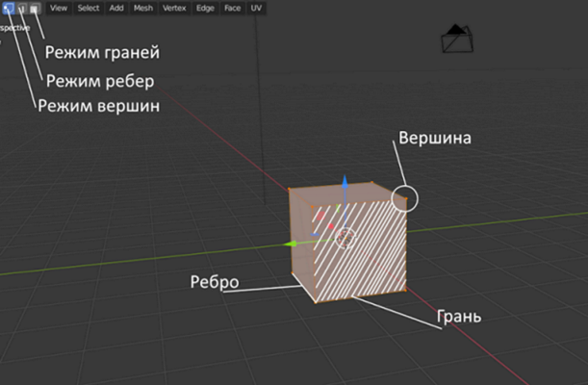This screenshot has width=588, height=385.
Task: Switch to face select mode
Action: click(x=33, y=8)
